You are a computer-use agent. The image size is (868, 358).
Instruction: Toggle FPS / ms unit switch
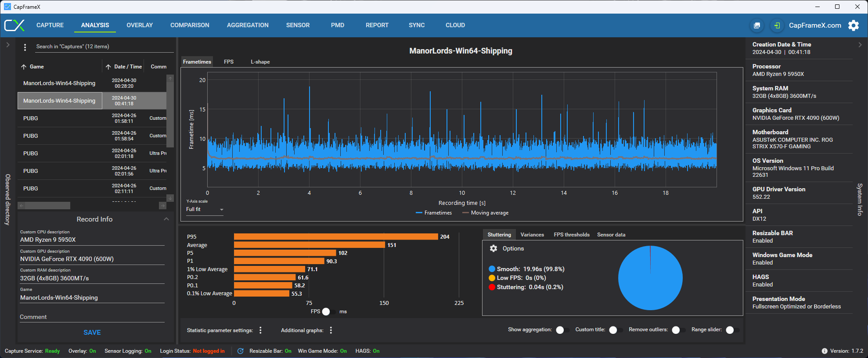(329, 311)
